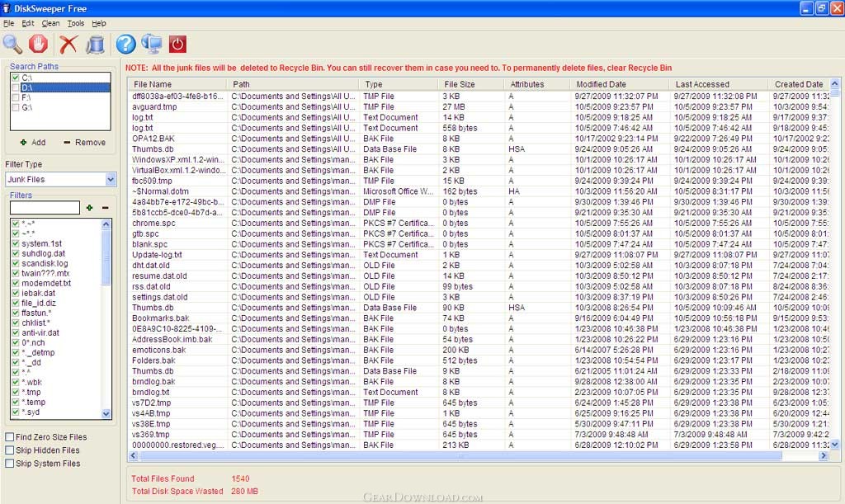Click the filters list scroll down arrow
Viewport: 845px width, 504px height.
click(x=106, y=413)
